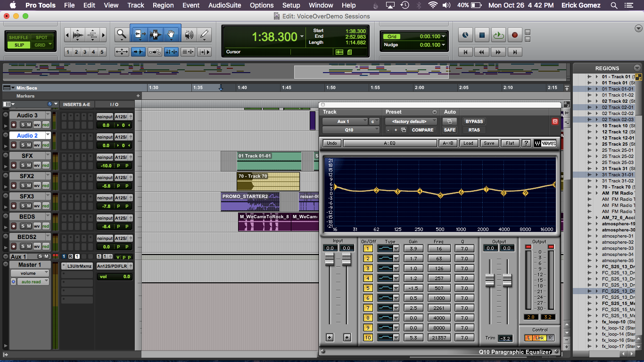Screen dimensions: 644x362
Task: Select the Grabber hand tool
Action: click(x=172, y=34)
